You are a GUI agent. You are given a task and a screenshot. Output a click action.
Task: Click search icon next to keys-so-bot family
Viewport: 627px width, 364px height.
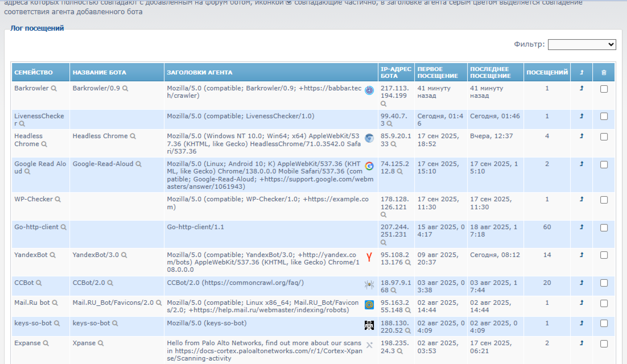point(56,324)
